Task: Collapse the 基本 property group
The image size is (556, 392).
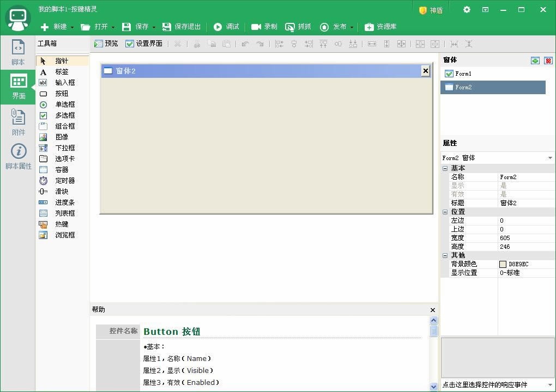Action: pyautogui.click(x=445, y=168)
